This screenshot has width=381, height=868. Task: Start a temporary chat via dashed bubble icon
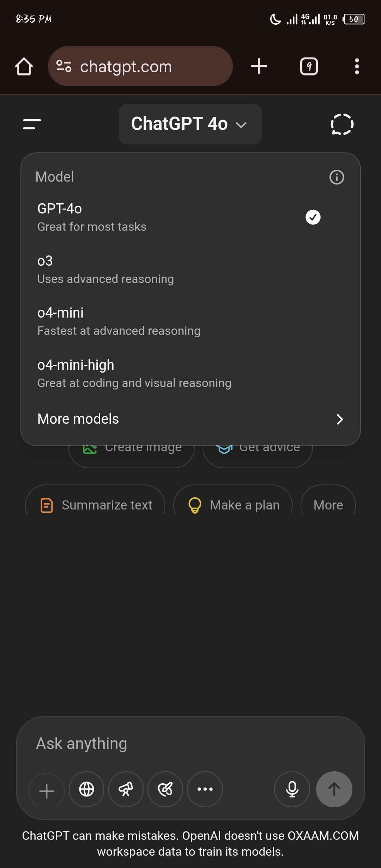[x=342, y=124]
